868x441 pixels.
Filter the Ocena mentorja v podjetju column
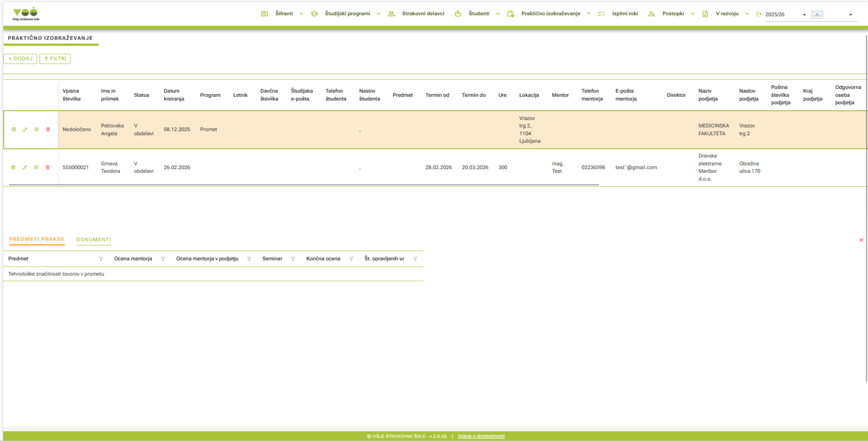(249, 259)
